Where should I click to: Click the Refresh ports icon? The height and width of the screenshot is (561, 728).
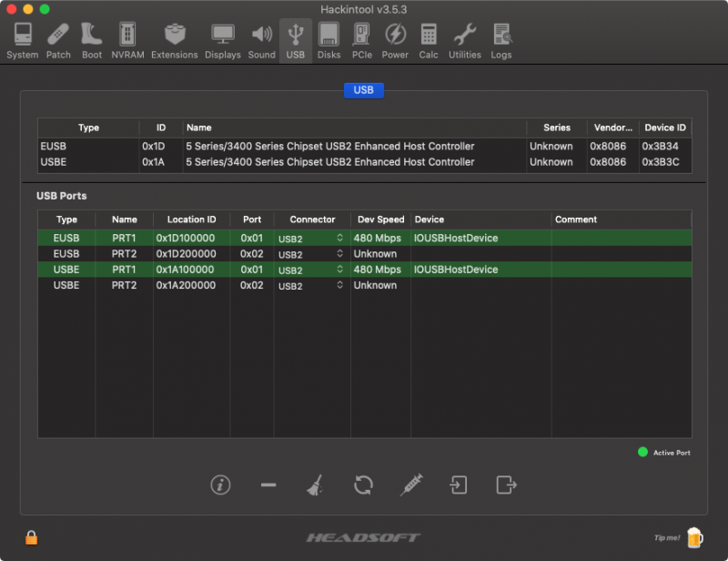click(x=363, y=485)
